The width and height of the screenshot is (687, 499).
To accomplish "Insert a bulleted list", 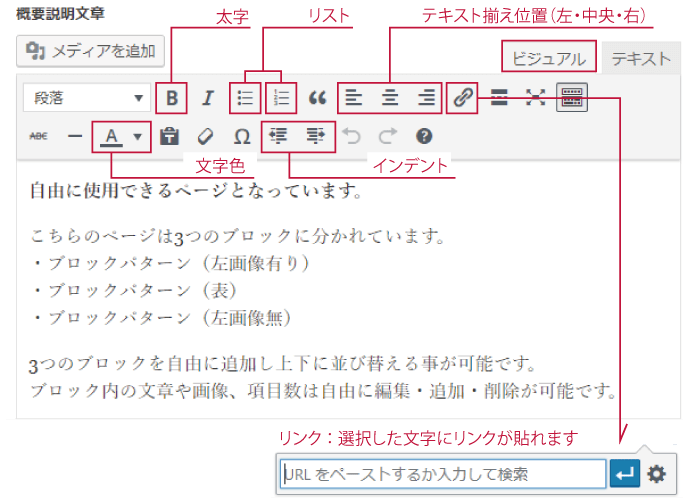I will 244,98.
